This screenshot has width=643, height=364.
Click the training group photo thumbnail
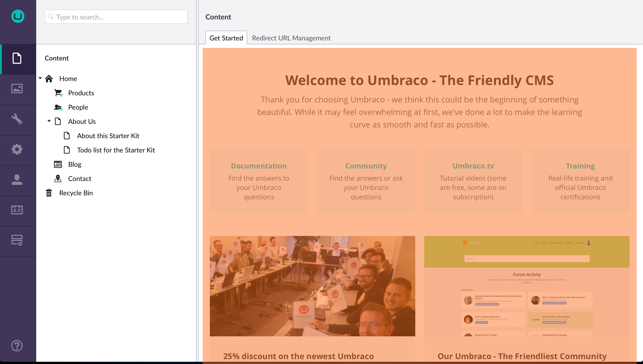(312, 286)
